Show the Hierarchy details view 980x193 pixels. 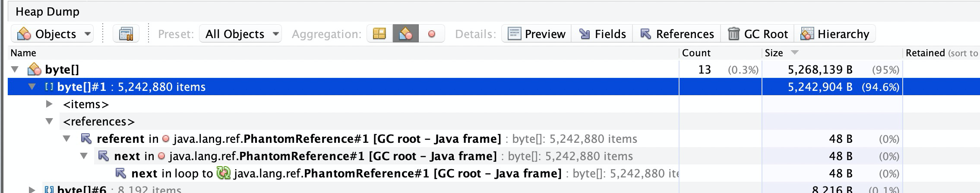(835, 34)
